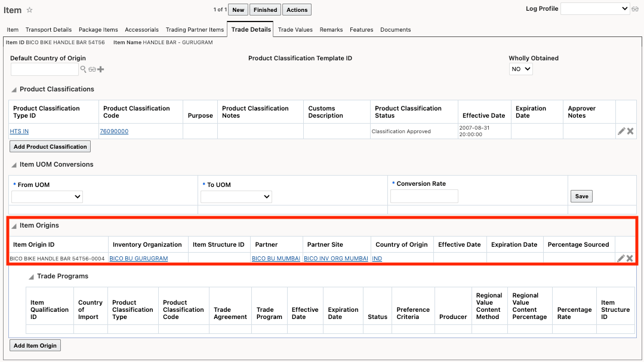Switch to the Trading Partner Items tab
The height and width of the screenshot is (362, 644).
pos(195,30)
